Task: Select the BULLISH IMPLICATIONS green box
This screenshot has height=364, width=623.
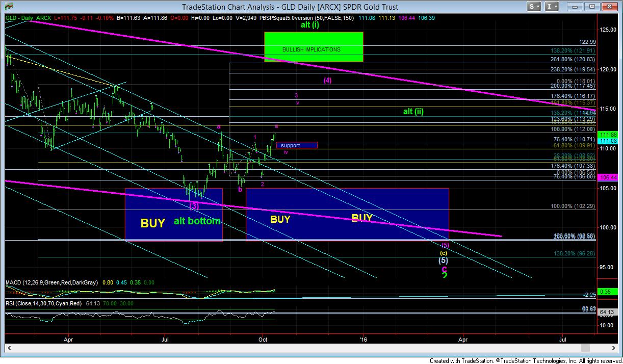Action: [x=314, y=47]
